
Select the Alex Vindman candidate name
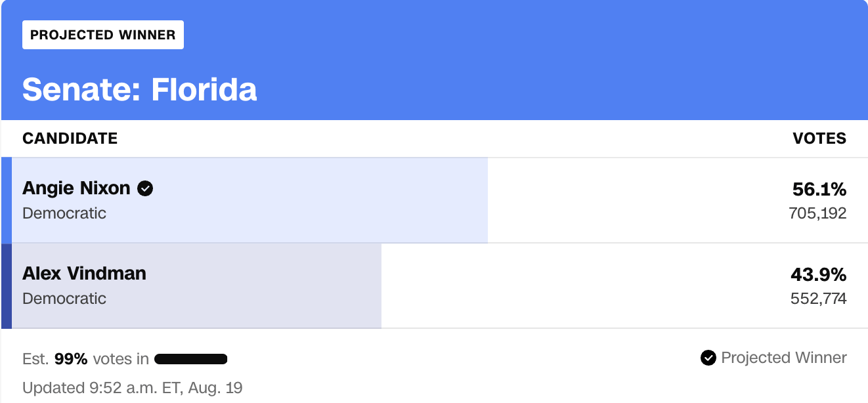(84, 273)
